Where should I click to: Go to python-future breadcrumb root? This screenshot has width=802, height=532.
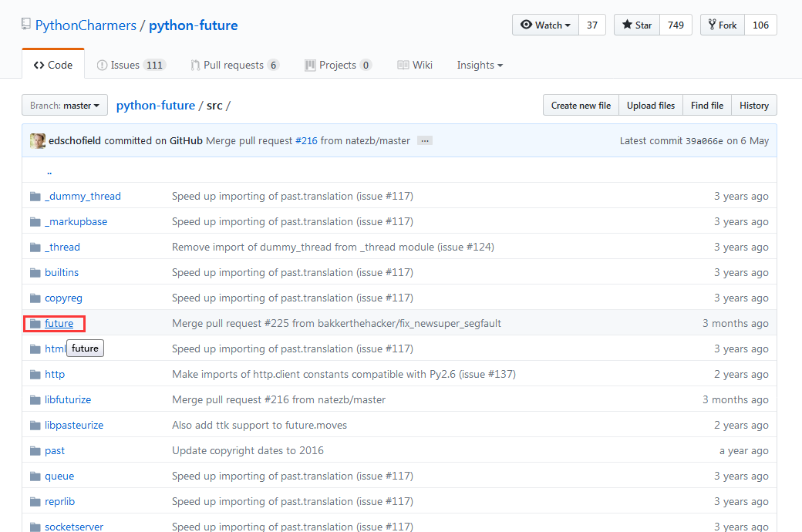tap(156, 106)
